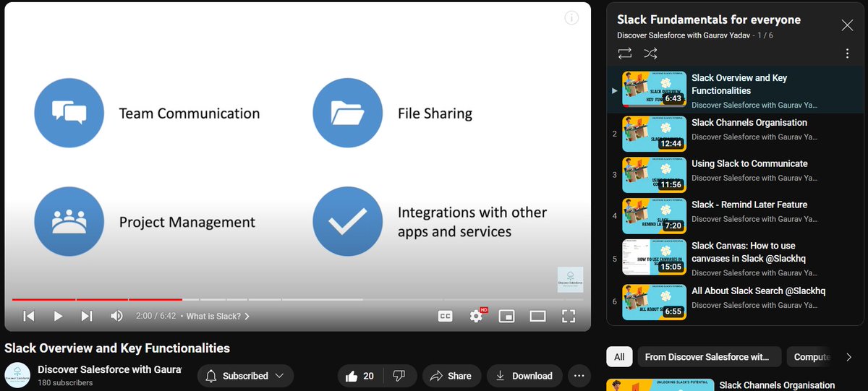Viewport: 868px width, 391px height.
Task: Open the channel avatar below the video
Action: pyautogui.click(x=17, y=376)
